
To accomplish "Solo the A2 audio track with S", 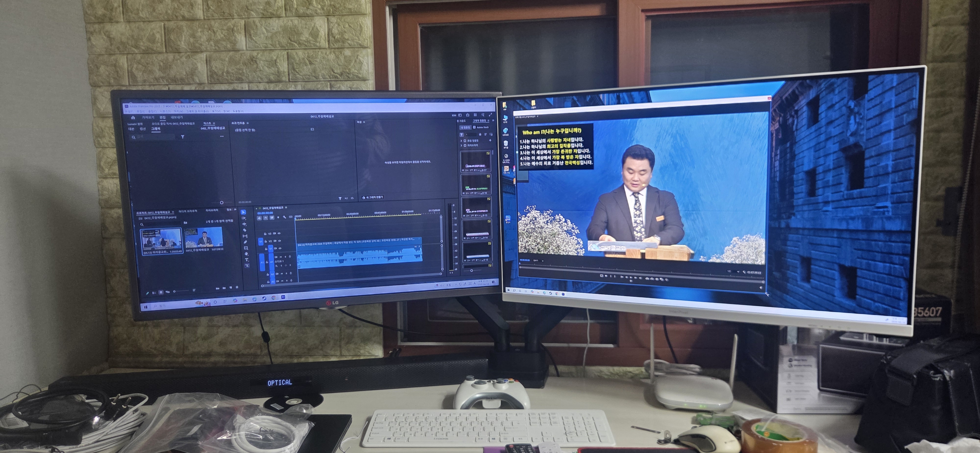I will click(x=286, y=273).
